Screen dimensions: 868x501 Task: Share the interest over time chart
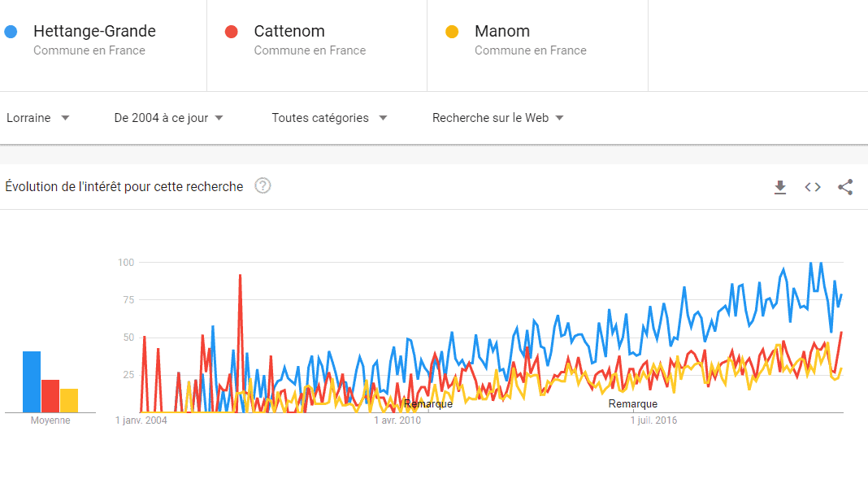pyautogui.click(x=845, y=187)
